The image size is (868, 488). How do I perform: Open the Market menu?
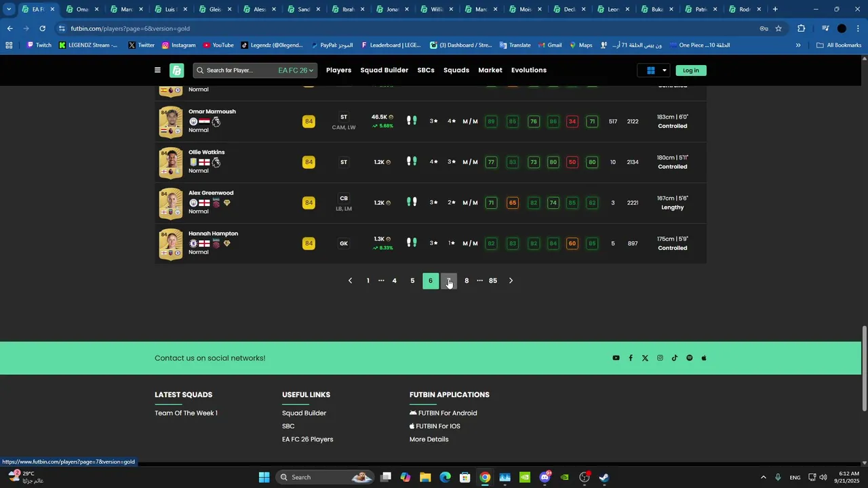pos(490,70)
